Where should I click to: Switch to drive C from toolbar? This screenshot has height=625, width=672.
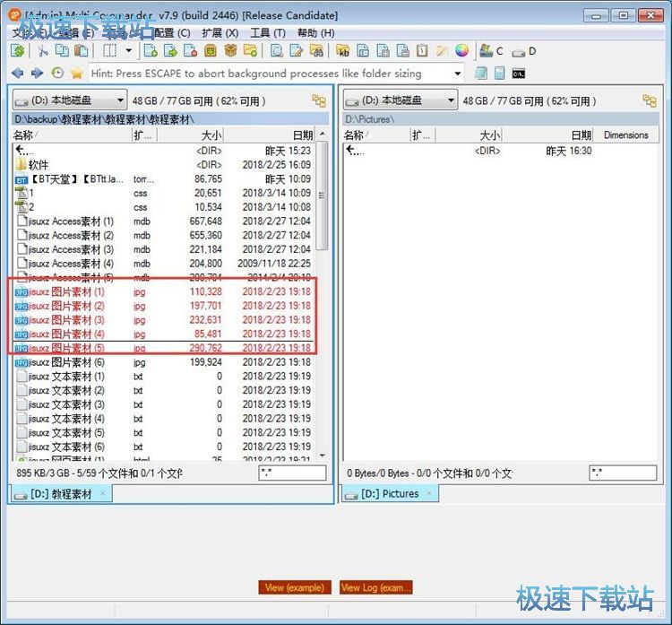click(491, 51)
